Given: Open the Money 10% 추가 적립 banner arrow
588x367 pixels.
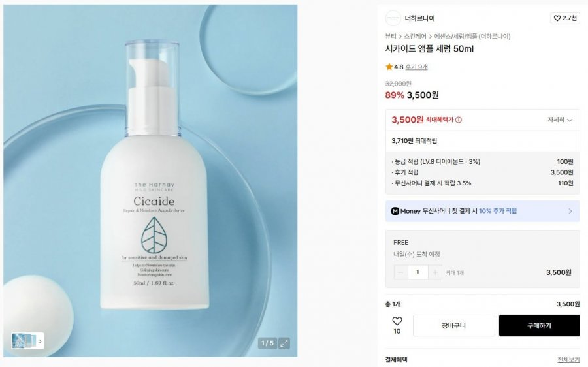Looking at the screenshot, I should pyautogui.click(x=570, y=211).
